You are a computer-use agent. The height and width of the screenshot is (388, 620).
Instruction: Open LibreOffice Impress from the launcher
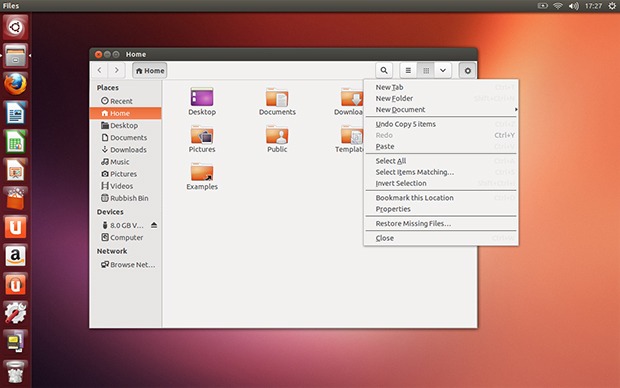click(x=15, y=170)
